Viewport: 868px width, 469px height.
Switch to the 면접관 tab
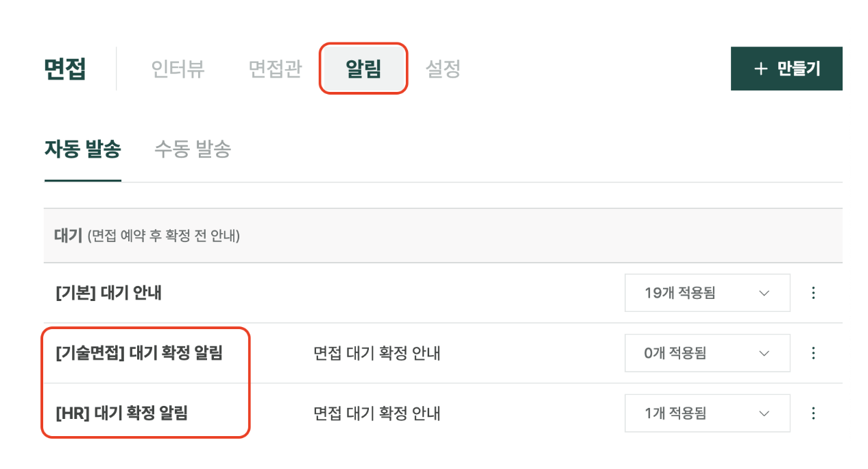(275, 69)
